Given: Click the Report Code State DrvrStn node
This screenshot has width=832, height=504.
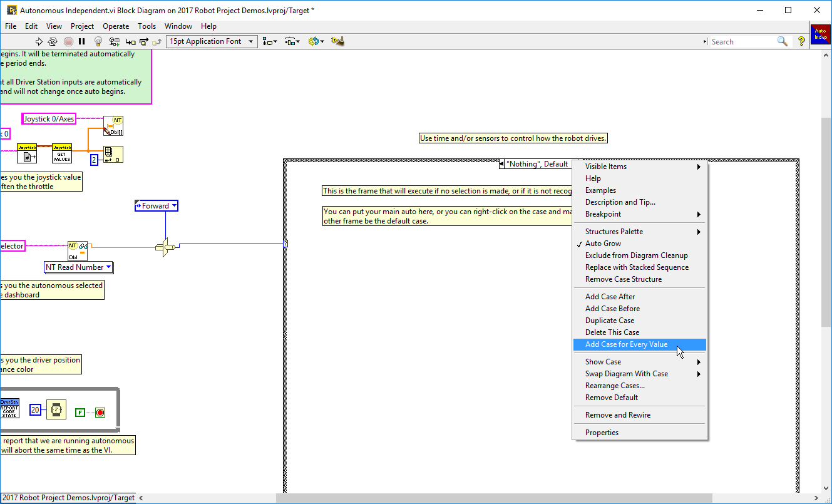Looking at the screenshot, I should [9, 408].
